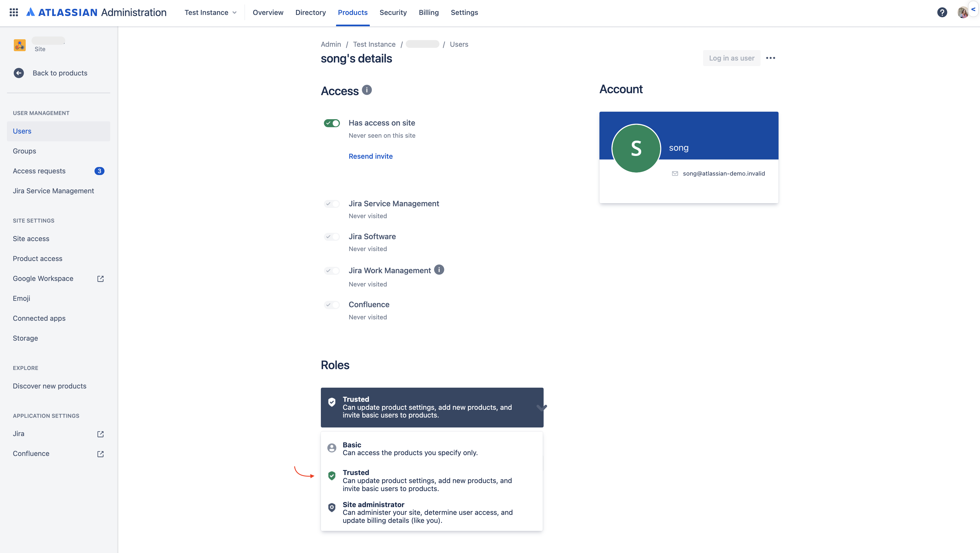
Task: Open Storage settings
Action: pos(59,338)
